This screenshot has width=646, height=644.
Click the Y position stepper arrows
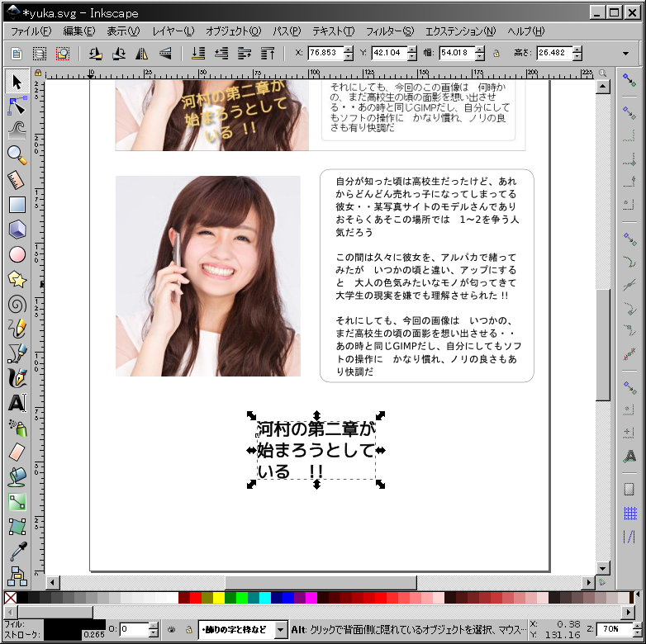coord(412,53)
